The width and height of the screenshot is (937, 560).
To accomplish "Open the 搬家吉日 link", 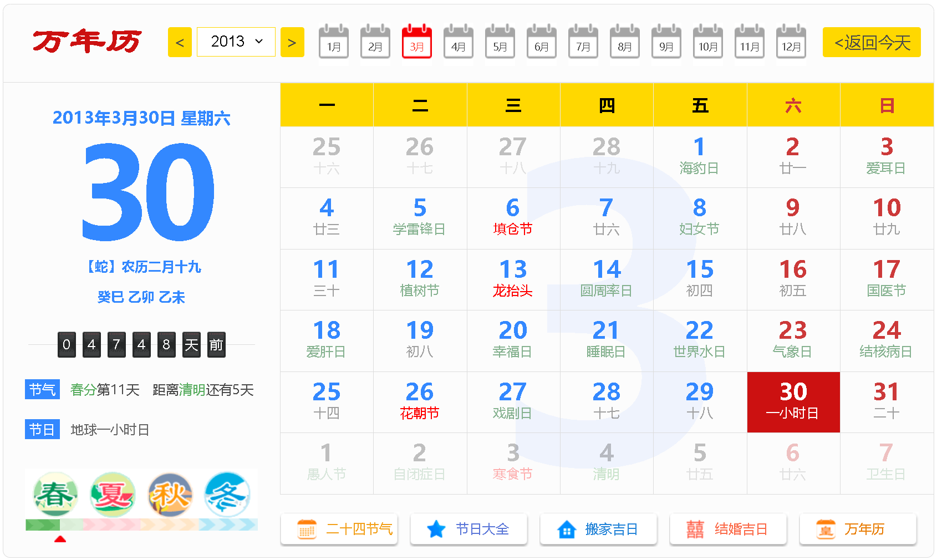I will point(599,529).
